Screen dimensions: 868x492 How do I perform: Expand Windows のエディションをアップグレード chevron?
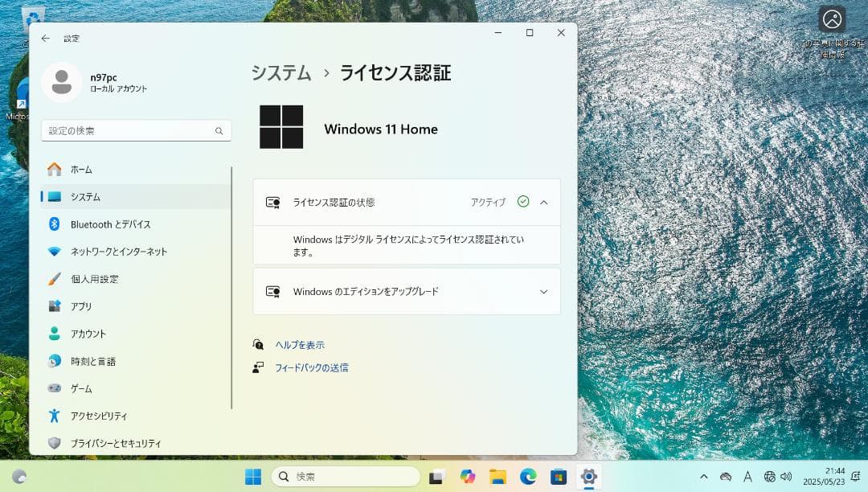pyautogui.click(x=543, y=292)
